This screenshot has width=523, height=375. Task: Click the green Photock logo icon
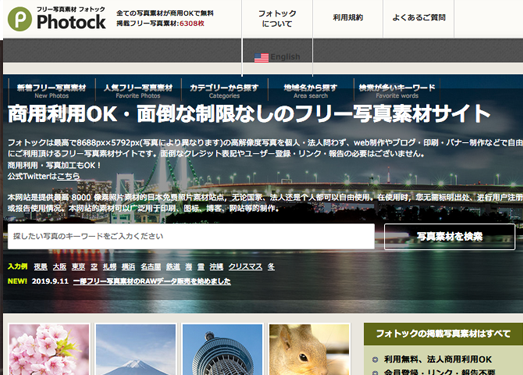pos(20,19)
